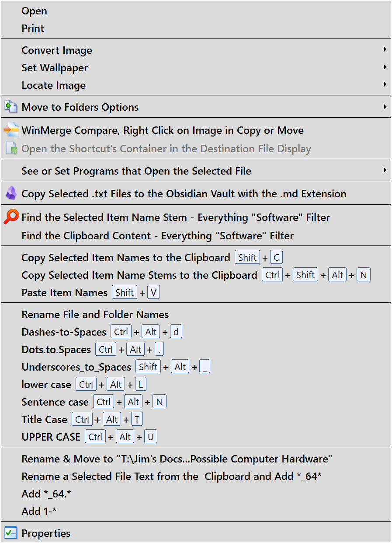Click the Obsidian crystal icon

[x=11, y=193]
